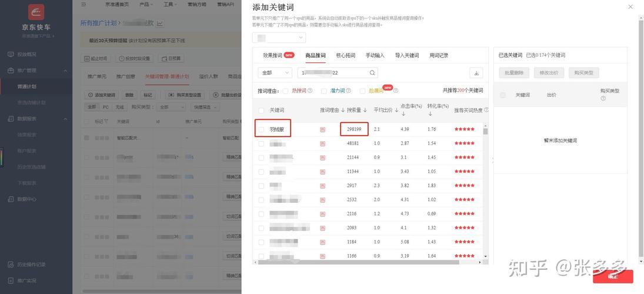This screenshot has height=294, width=644.
Task: Switch to the 商品推词 tab
Action: [315, 55]
